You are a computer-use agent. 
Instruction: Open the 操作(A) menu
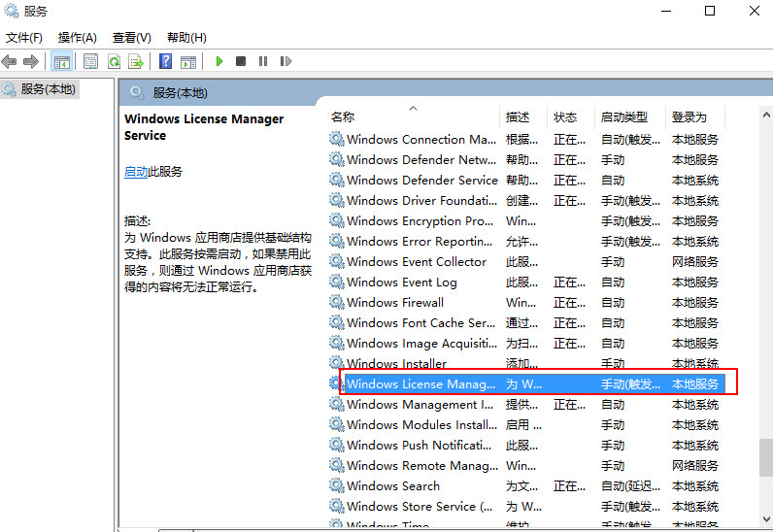[x=77, y=38]
